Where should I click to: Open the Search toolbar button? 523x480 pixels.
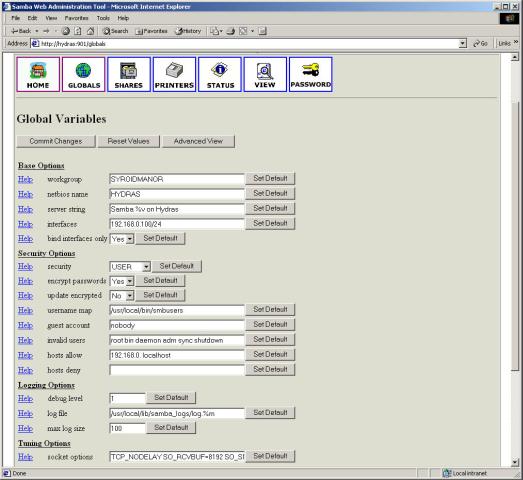click(115, 31)
